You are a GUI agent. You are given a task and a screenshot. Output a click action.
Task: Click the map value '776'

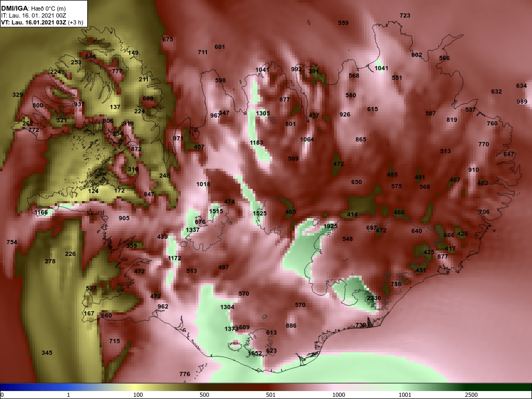point(185,374)
